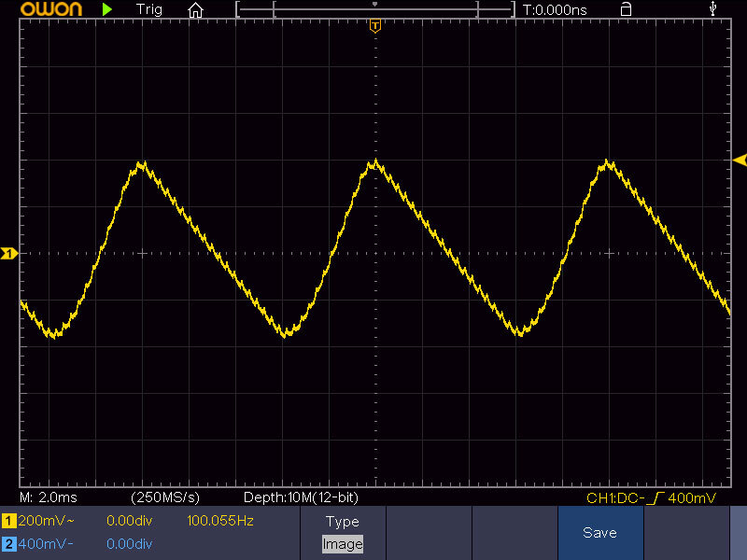Click the yellow trigger level arrow on right edge
The width and height of the screenshot is (747, 560).
tap(740, 160)
